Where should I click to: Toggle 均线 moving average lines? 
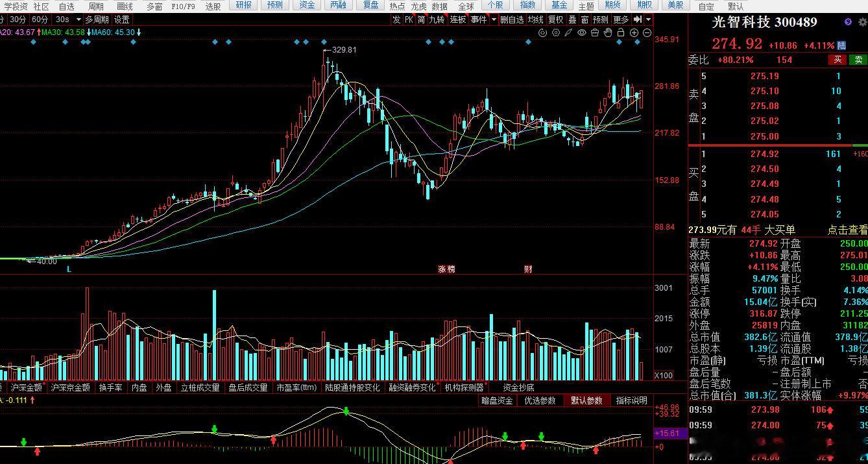point(535,19)
